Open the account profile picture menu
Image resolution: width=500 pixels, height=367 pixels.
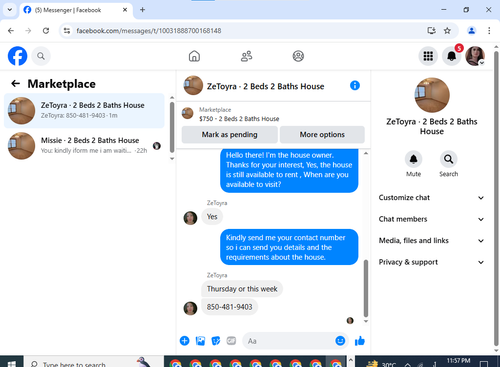[x=475, y=56]
